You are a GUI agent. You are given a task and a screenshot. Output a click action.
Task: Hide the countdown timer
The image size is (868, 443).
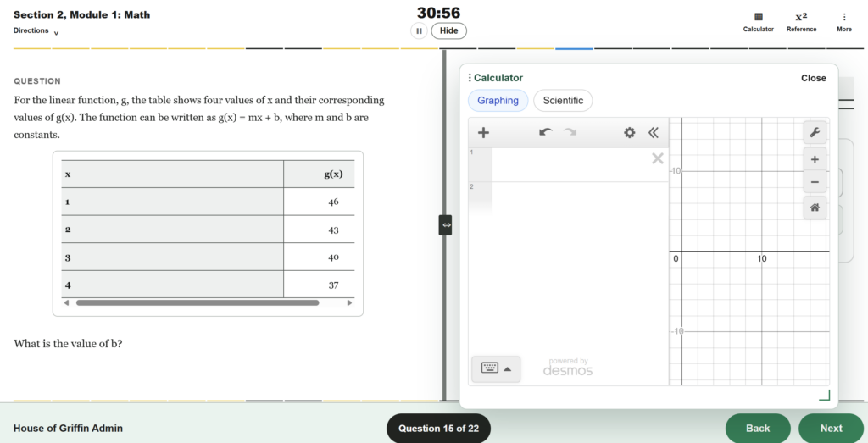pos(449,31)
